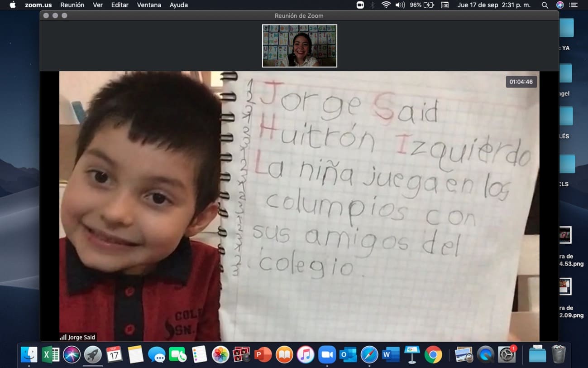
Task: Open Launchpad from the Dock
Action: (x=94, y=355)
